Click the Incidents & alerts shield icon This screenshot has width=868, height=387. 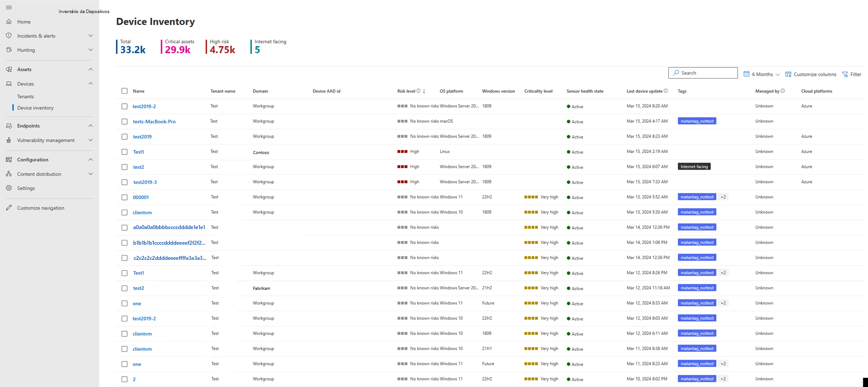tap(9, 36)
